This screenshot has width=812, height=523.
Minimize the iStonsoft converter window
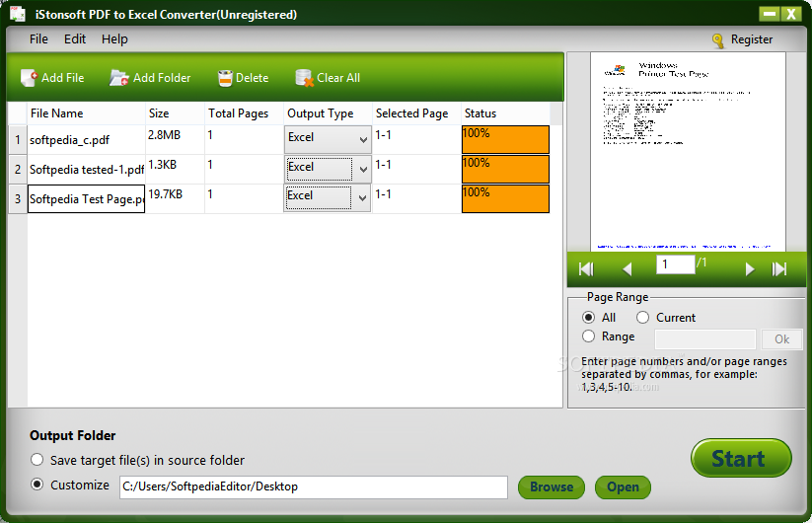(x=770, y=14)
